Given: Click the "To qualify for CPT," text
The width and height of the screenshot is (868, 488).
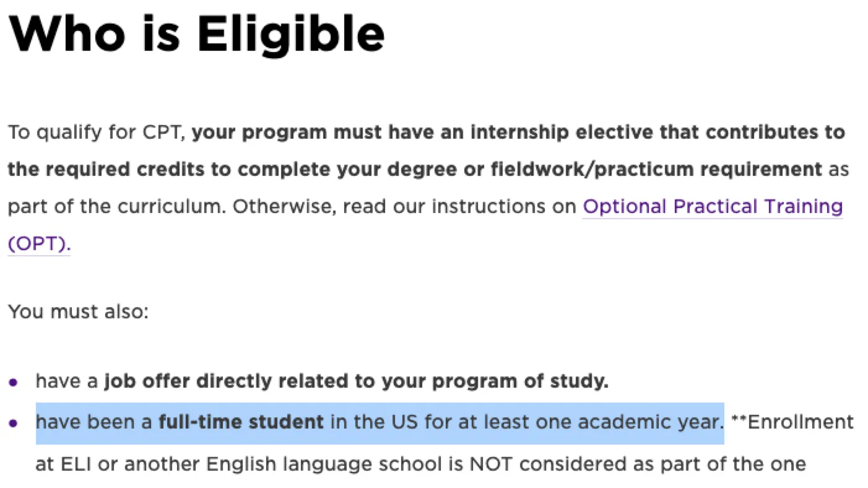Looking at the screenshot, I should click(97, 133).
